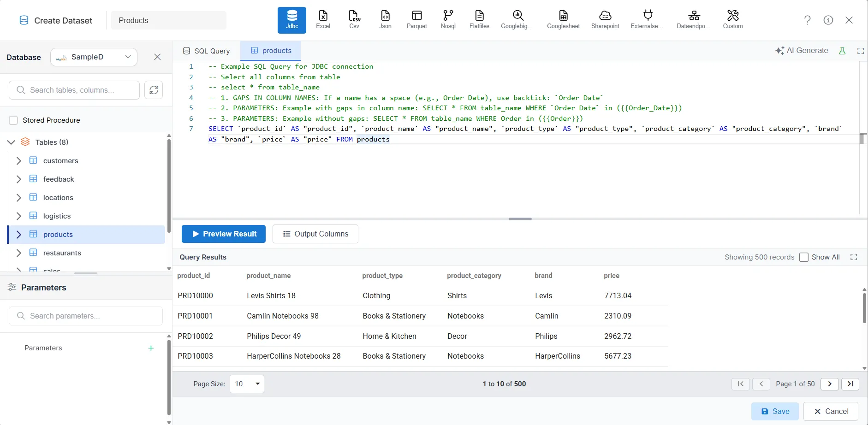The width and height of the screenshot is (868, 425).
Task: Collapse the Tables section
Action: 10,142
